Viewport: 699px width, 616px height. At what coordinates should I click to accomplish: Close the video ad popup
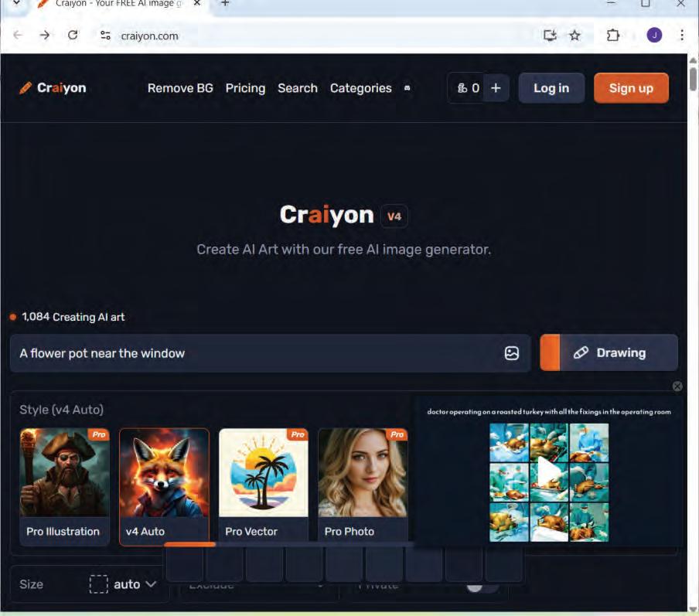(677, 386)
